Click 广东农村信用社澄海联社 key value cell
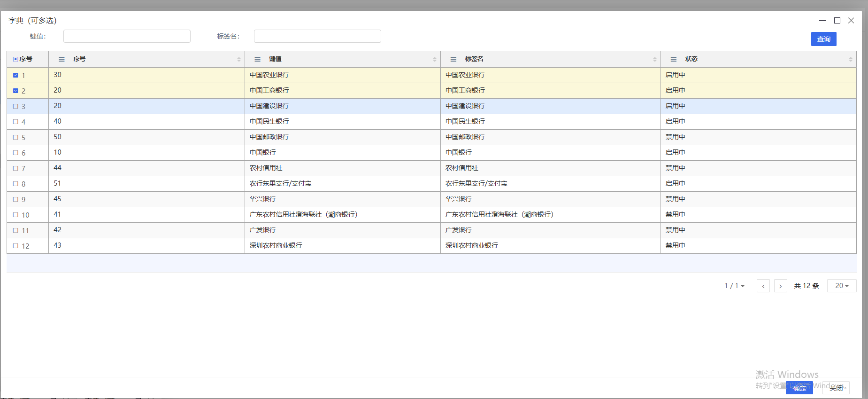Screen dimensions: 868x399 coord(343,215)
